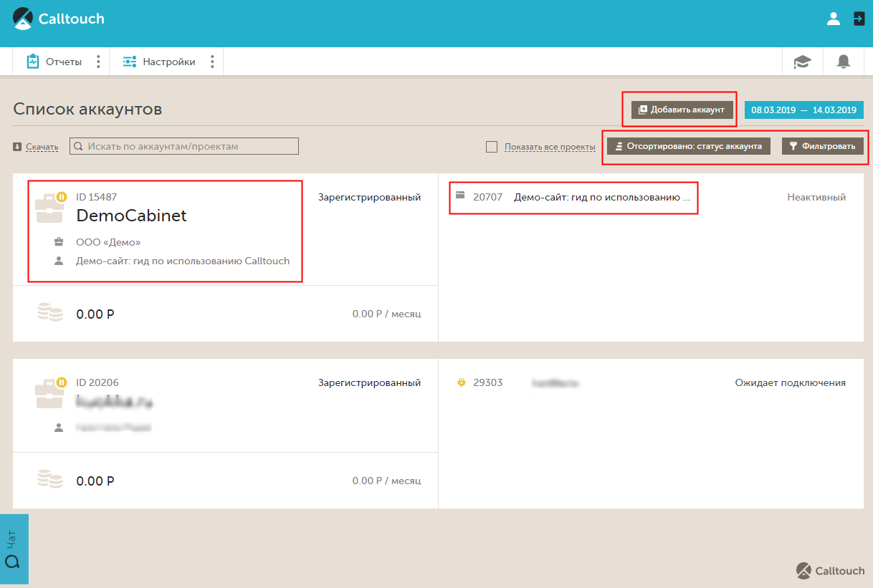Click the accounts/projects search field
The width and height of the screenshot is (873, 588).
(x=184, y=146)
